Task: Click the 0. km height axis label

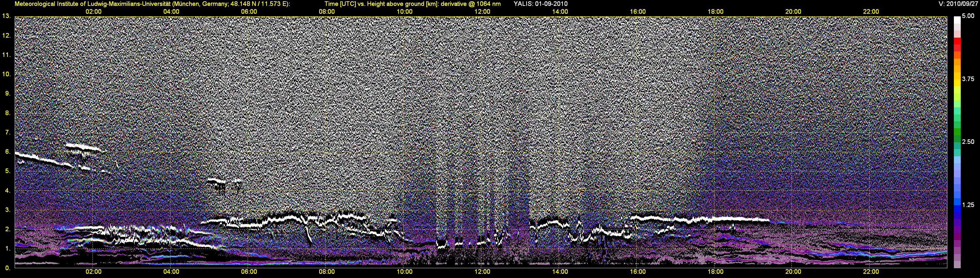Action: tap(8, 268)
